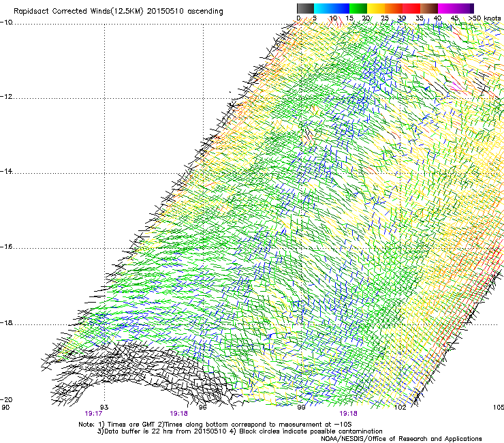Click the '19:18' time label beside longitude 96

[x=178, y=414]
